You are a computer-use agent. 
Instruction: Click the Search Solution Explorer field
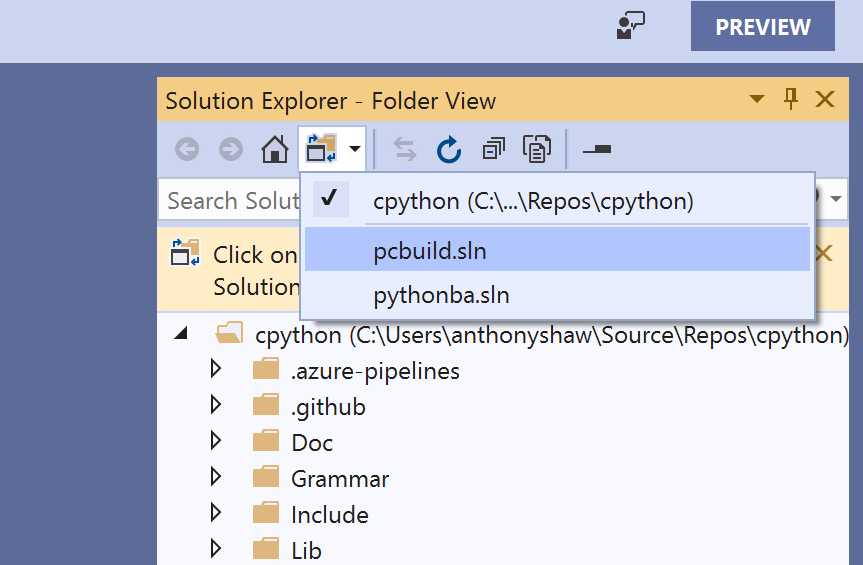click(230, 201)
